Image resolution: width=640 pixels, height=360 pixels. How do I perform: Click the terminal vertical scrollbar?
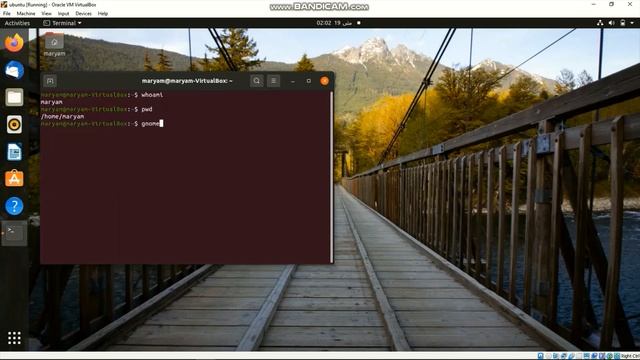(331, 176)
